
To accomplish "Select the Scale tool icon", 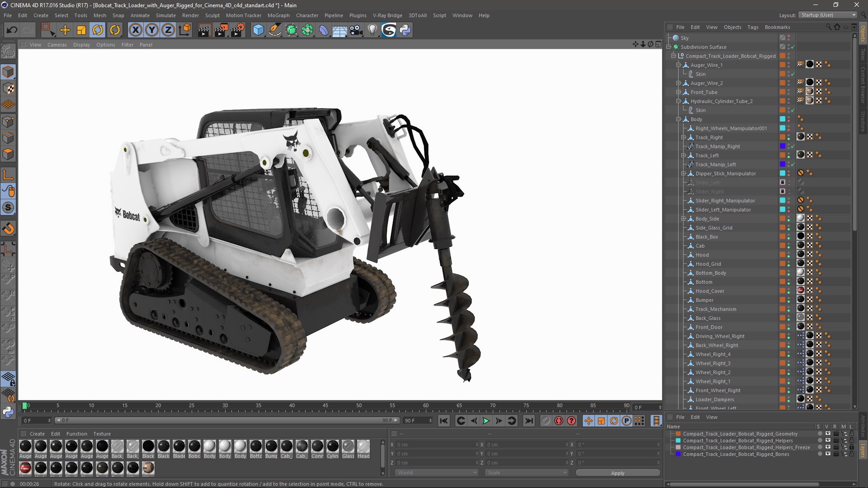I will coord(81,30).
